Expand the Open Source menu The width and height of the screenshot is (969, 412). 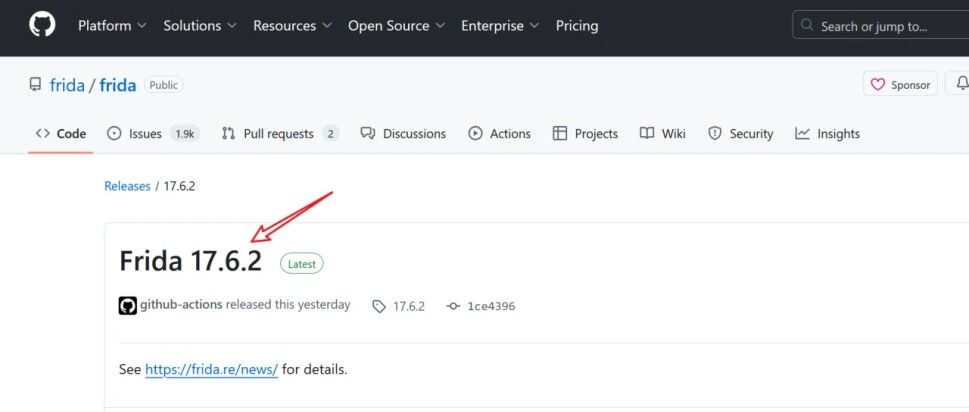coord(396,26)
